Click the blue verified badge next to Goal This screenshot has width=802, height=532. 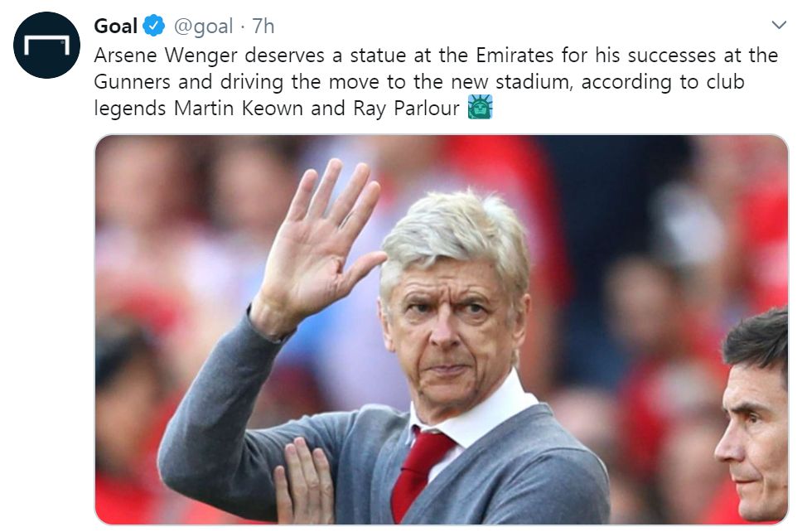pos(154,27)
